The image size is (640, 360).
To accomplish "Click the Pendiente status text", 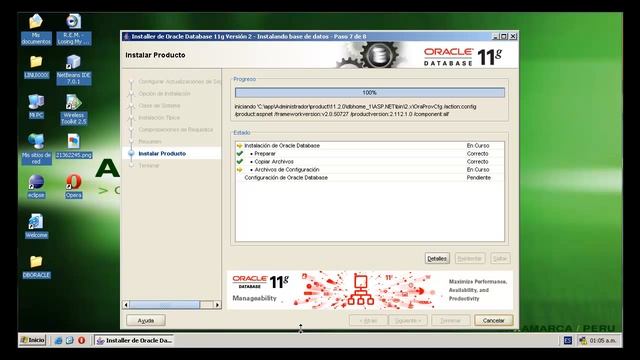I will coord(479,178).
